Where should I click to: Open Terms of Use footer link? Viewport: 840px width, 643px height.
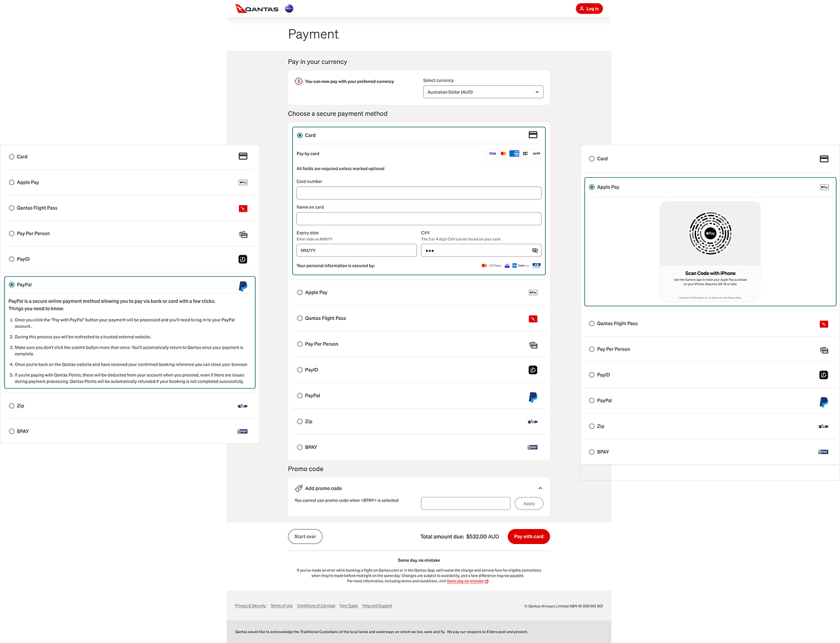point(281,606)
